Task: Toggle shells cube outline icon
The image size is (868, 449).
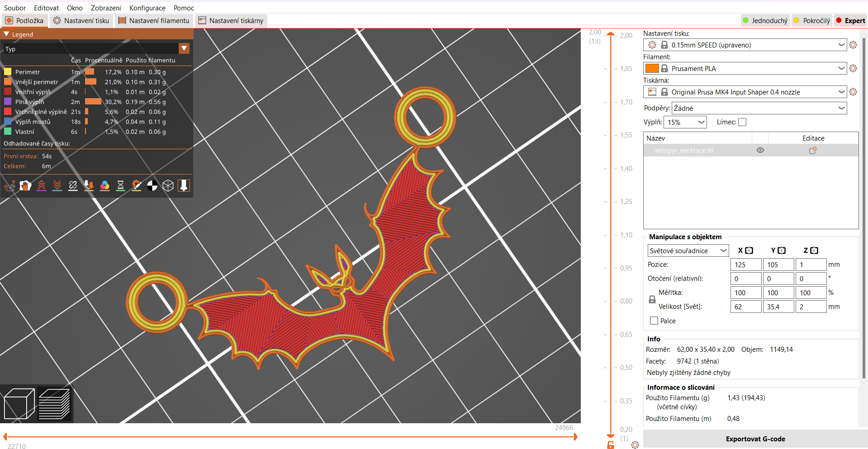Action: coord(168,186)
